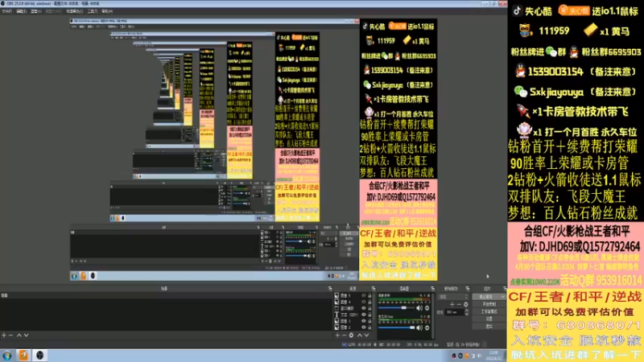Image resolution: width=644 pixels, height=362 pixels.
Task: Move the scene up in the Scenes list
Action: [19, 335]
